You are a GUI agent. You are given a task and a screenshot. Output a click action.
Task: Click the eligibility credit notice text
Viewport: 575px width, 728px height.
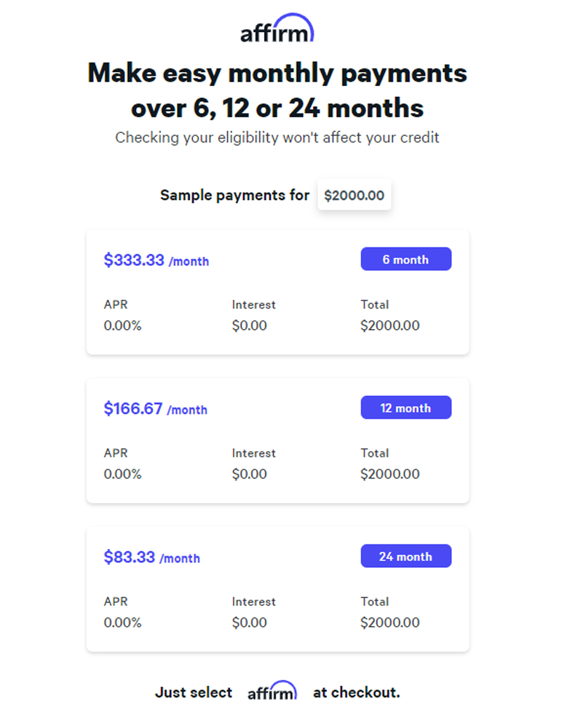[277, 137]
